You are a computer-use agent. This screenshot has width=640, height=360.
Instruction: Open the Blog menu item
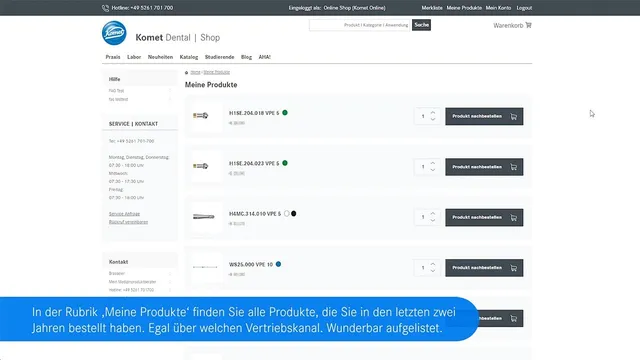[246, 57]
